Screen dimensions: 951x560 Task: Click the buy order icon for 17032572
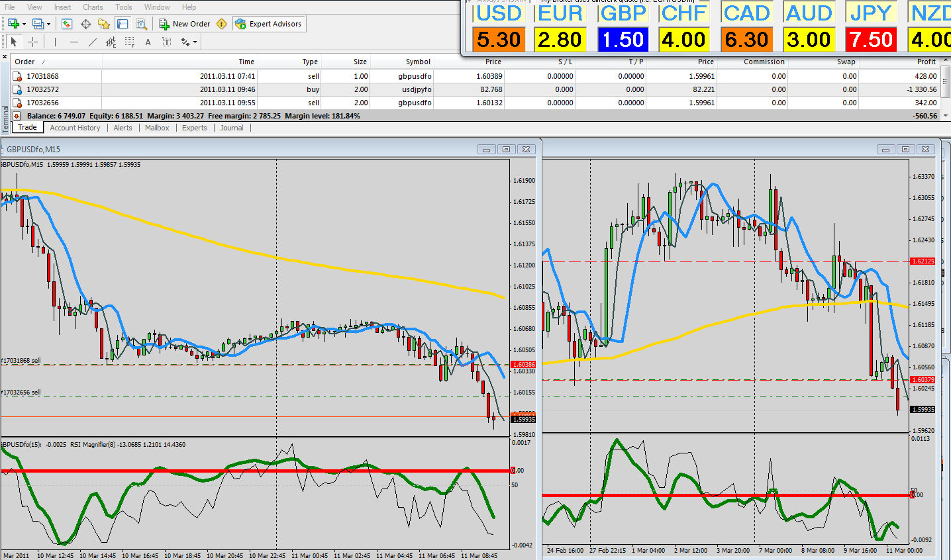[x=17, y=89]
